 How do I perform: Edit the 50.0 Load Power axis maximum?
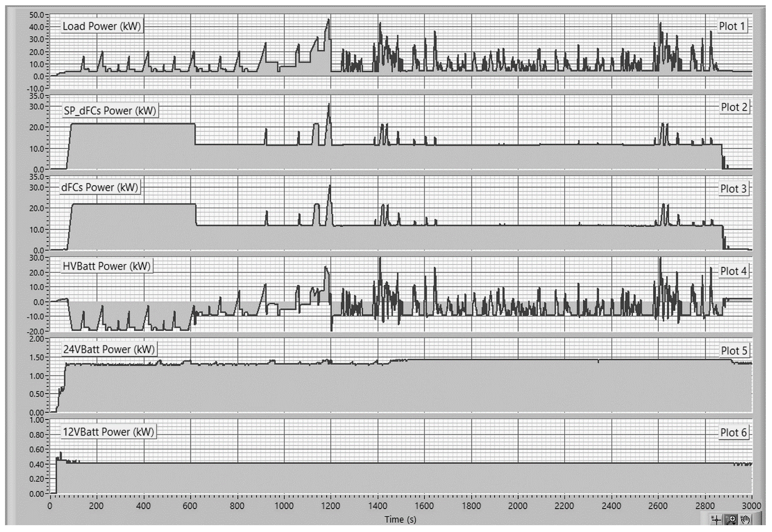(36, 15)
